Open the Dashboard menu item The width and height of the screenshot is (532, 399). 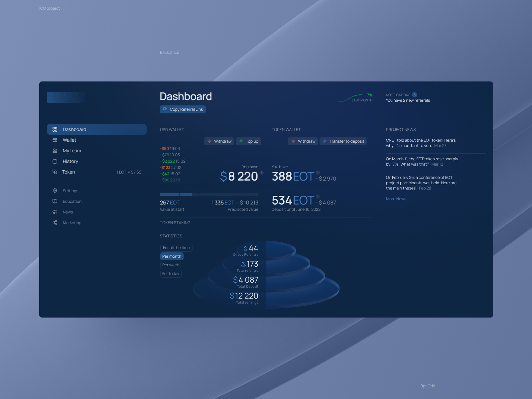pos(97,129)
